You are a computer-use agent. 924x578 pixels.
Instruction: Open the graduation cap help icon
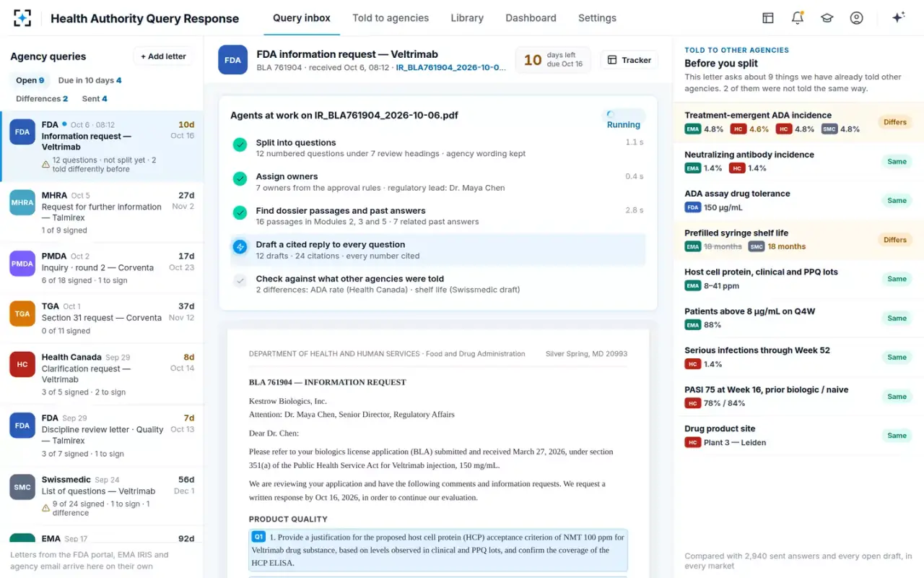(827, 18)
